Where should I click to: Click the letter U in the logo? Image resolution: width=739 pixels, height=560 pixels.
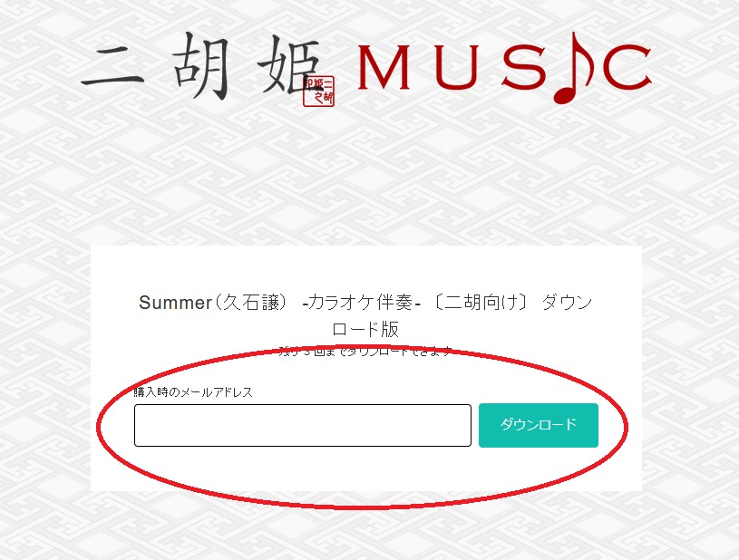coord(457,67)
